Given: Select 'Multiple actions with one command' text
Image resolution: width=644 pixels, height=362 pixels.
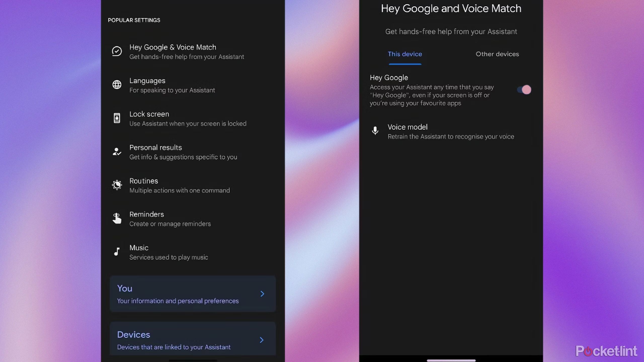Looking at the screenshot, I should (x=179, y=191).
